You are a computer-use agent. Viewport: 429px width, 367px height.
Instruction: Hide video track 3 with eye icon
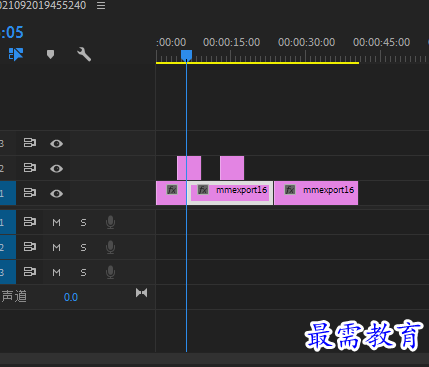(x=56, y=143)
